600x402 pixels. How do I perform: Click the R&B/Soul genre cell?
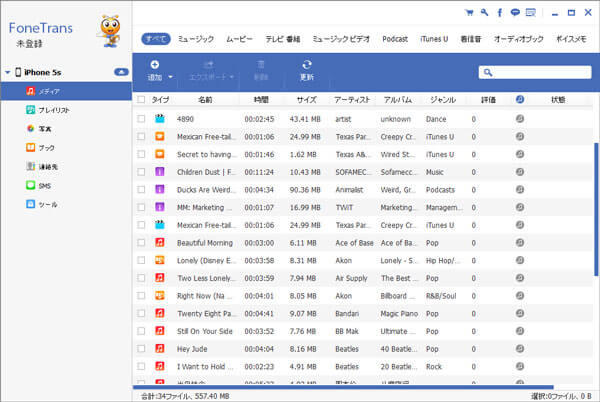click(x=441, y=296)
